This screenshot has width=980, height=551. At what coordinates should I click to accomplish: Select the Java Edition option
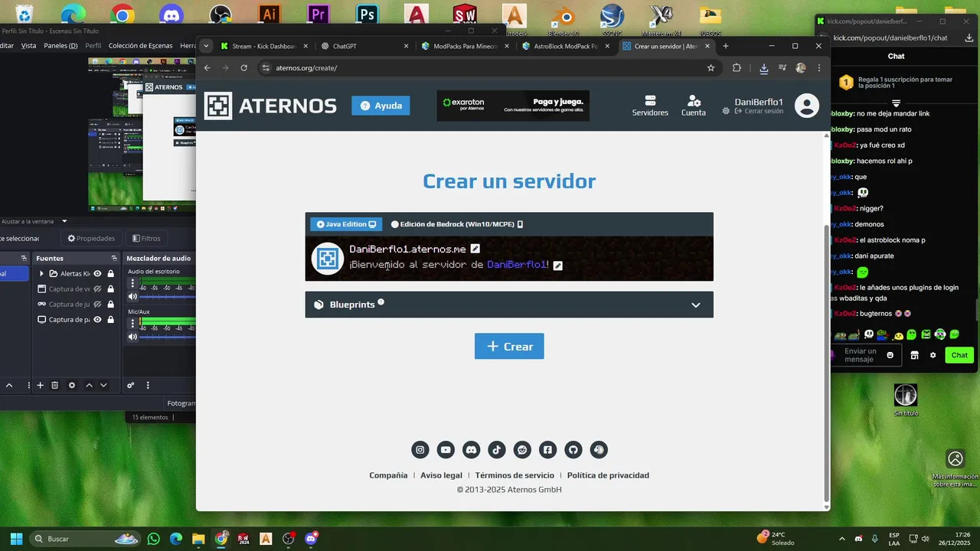(346, 224)
